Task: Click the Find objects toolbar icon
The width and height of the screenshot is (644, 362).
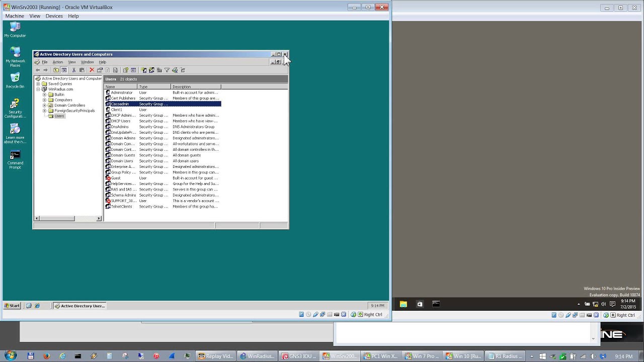Action: pyautogui.click(x=175, y=70)
